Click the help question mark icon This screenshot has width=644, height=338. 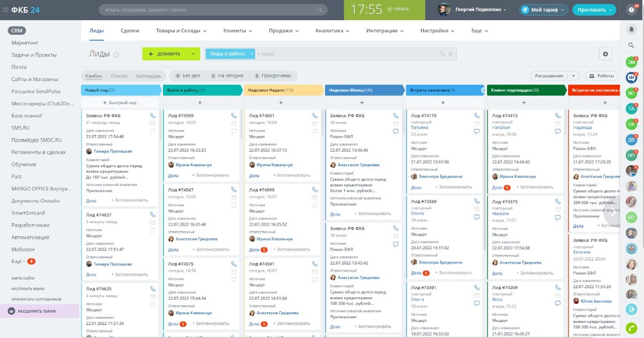631,10
